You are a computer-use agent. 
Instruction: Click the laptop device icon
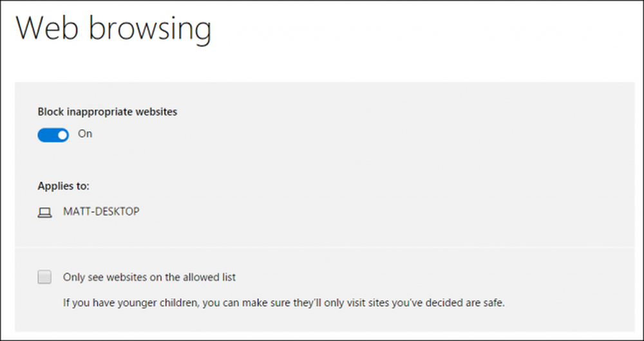coord(45,212)
